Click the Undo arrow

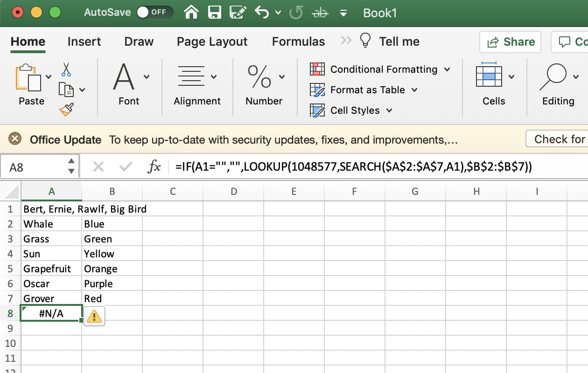point(262,13)
